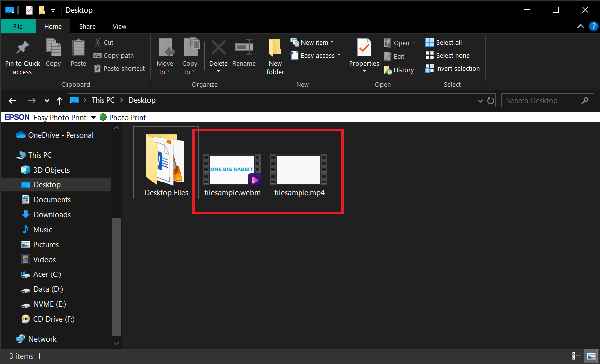600x364 pixels.
Task: Customize Quick Access Toolbar dropdown
Action: (53, 10)
